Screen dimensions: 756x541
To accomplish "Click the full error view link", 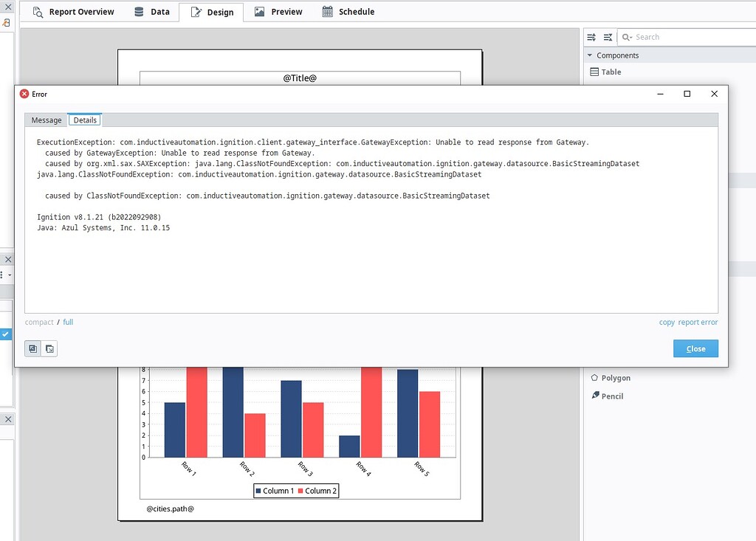I will 68,322.
